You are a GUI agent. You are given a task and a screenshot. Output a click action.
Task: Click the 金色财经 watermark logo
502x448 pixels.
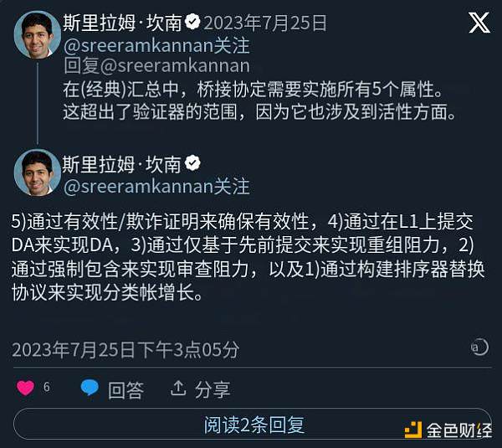[x=448, y=430]
